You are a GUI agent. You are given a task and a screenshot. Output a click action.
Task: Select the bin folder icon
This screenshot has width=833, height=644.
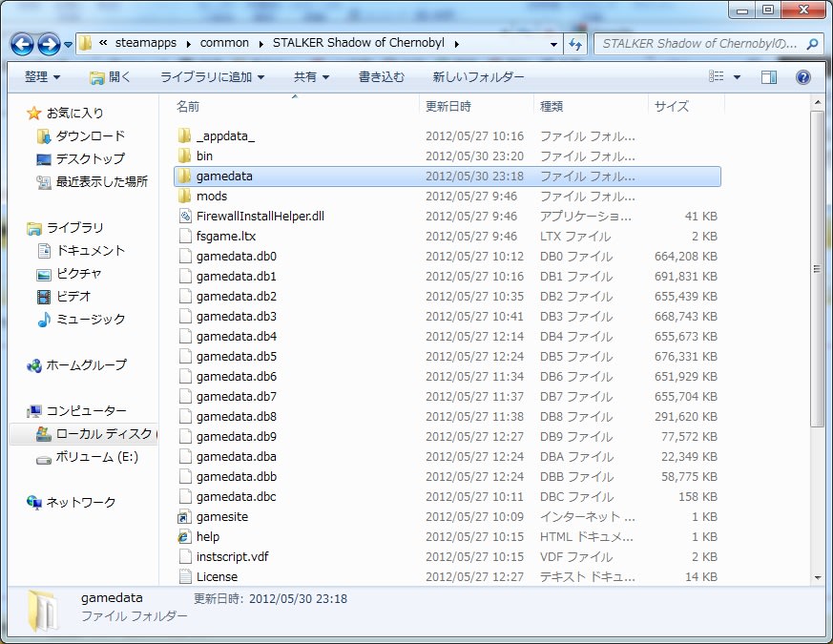point(184,156)
